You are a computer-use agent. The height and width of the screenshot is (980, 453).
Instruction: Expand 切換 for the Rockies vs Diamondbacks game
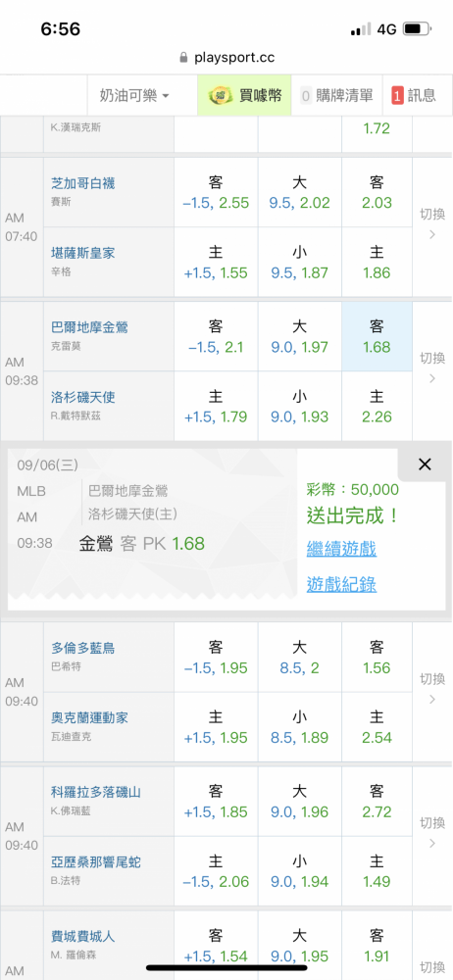432,834
